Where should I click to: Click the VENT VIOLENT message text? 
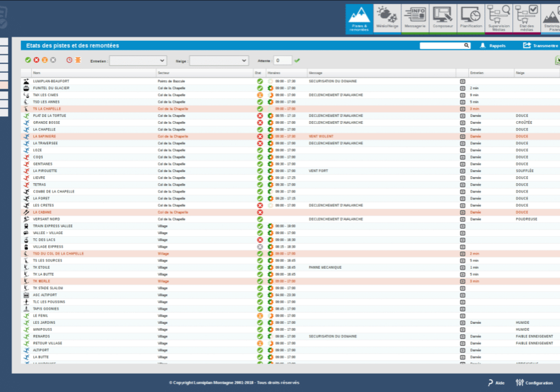(x=321, y=137)
